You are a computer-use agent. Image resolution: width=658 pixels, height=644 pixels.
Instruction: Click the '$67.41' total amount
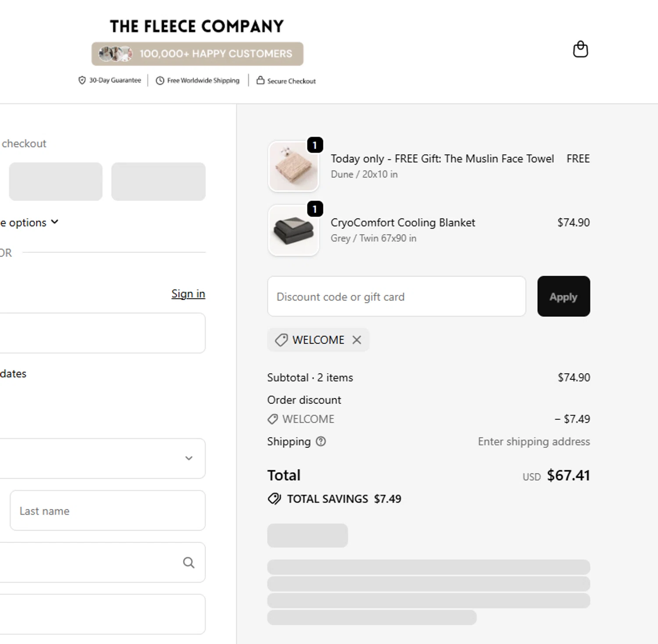tap(569, 475)
